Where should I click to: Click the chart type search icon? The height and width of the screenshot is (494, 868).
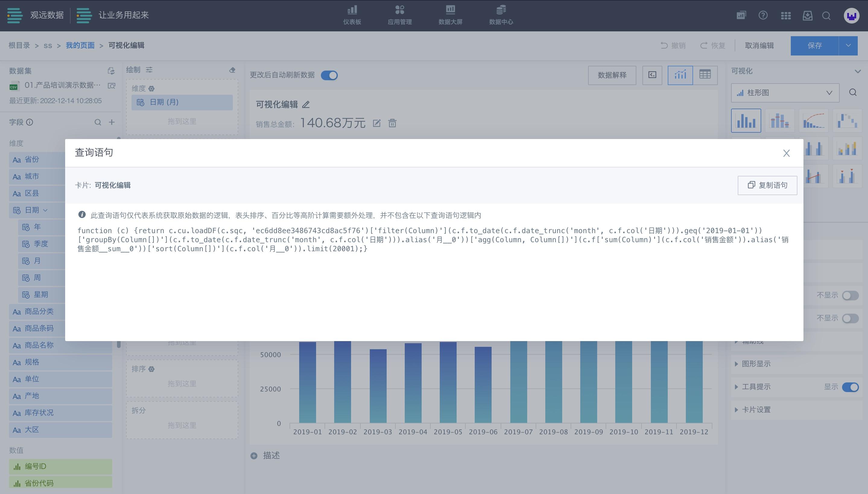coord(853,92)
